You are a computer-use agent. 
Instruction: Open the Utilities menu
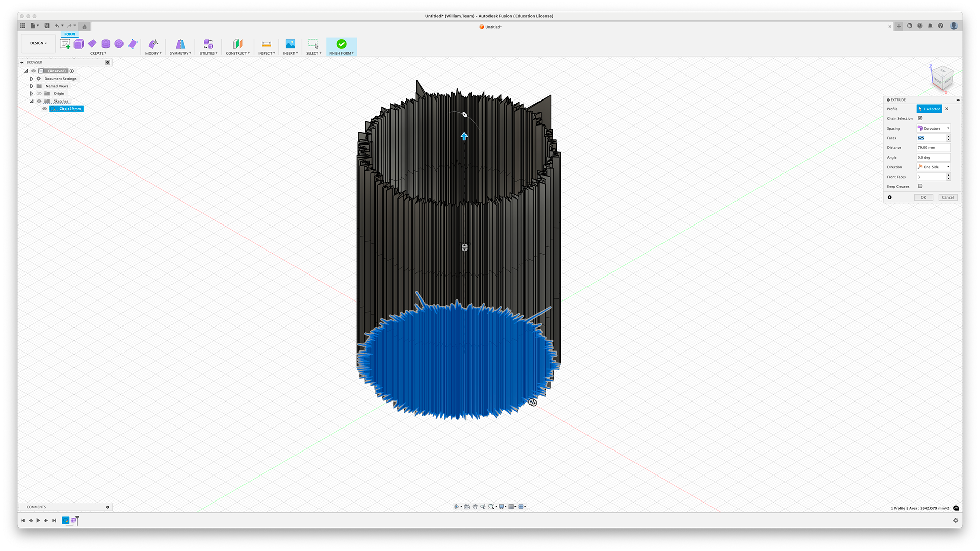pyautogui.click(x=208, y=53)
